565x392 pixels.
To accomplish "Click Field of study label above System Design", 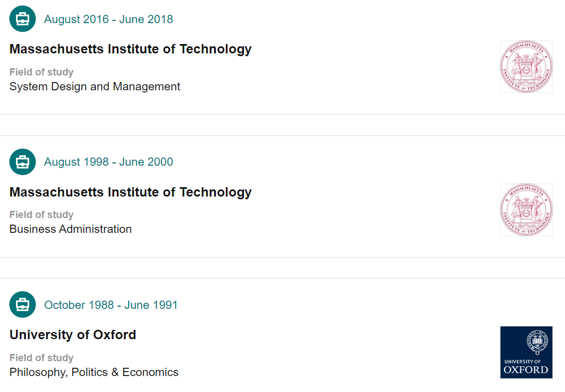I will point(41,72).
